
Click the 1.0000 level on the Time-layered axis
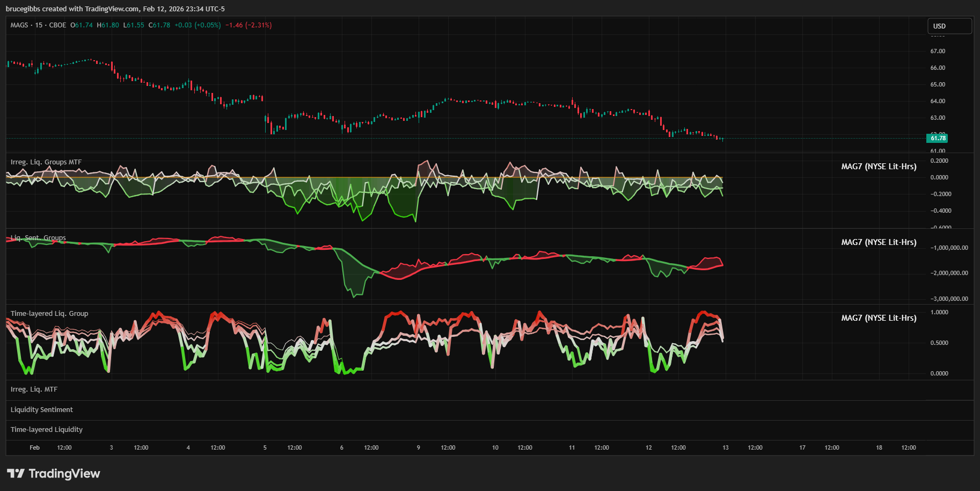pyautogui.click(x=939, y=312)
